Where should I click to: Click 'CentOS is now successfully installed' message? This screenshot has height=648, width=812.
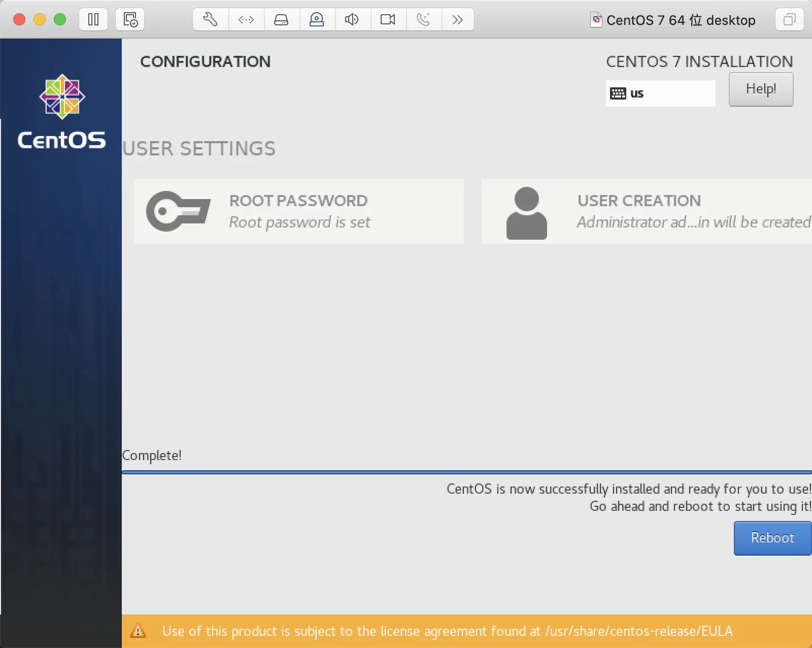pos(629,489)
